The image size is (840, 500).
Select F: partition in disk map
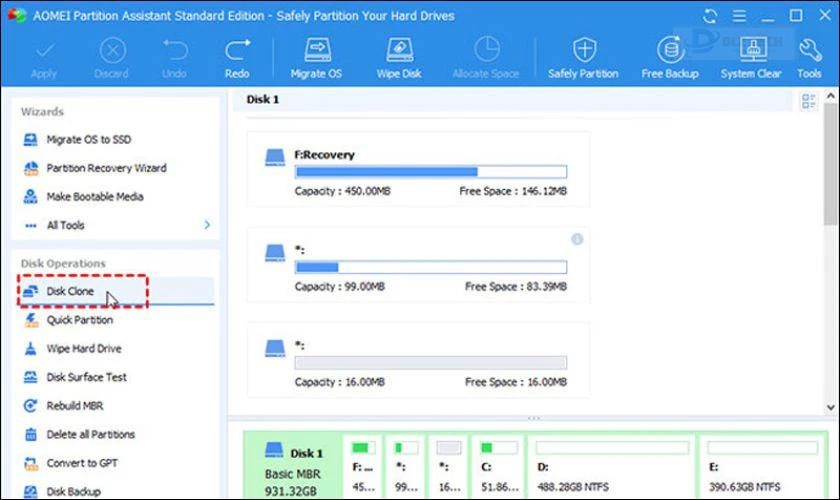363,467
